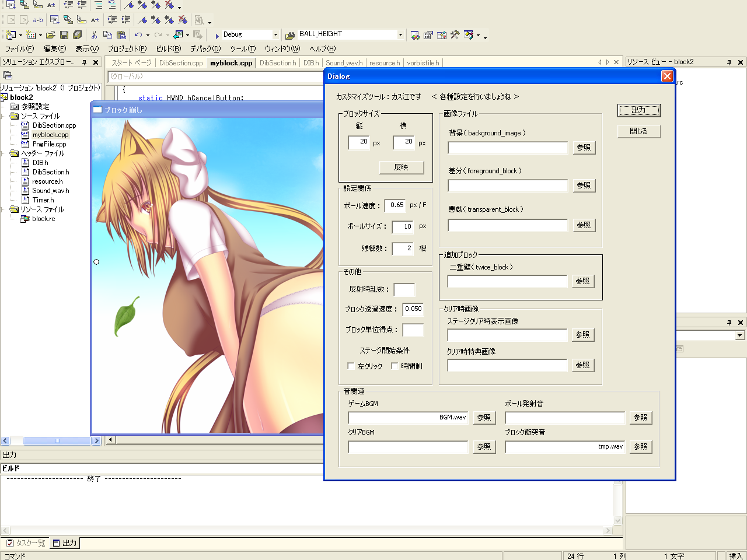Click the Save All icon

tap(77, 35)
